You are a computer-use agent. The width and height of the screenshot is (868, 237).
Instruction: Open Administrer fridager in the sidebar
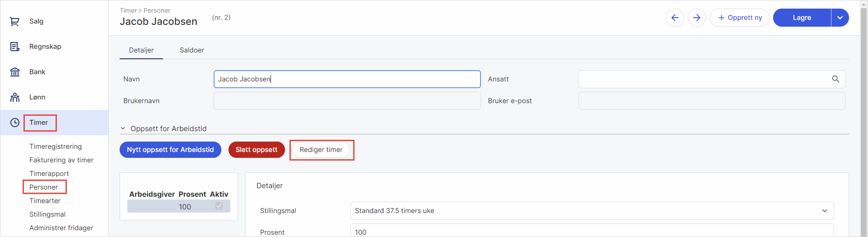click(61, 228)
